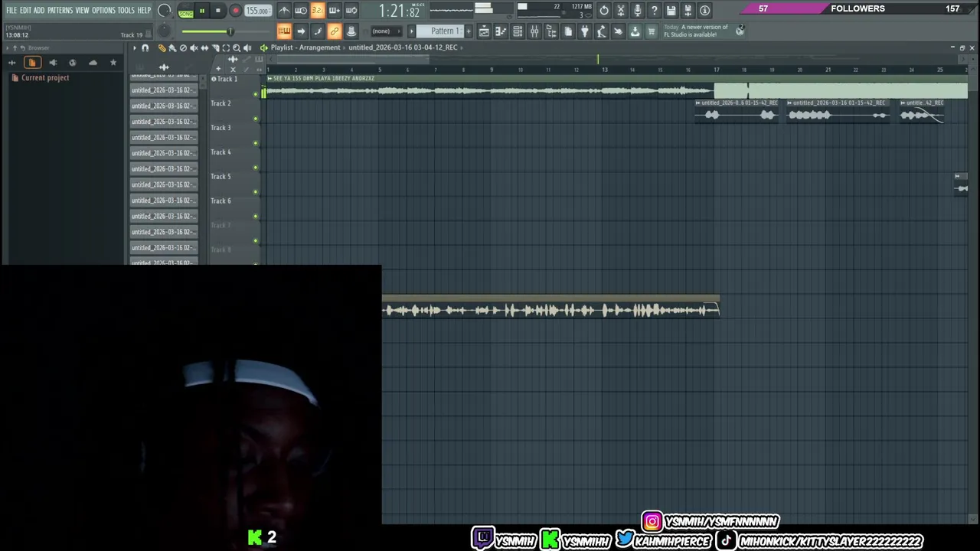This screenshot has width=980, height=551.
Task: Select the delete tool icon
Action: pyautogui.click(x=183, y=47)
